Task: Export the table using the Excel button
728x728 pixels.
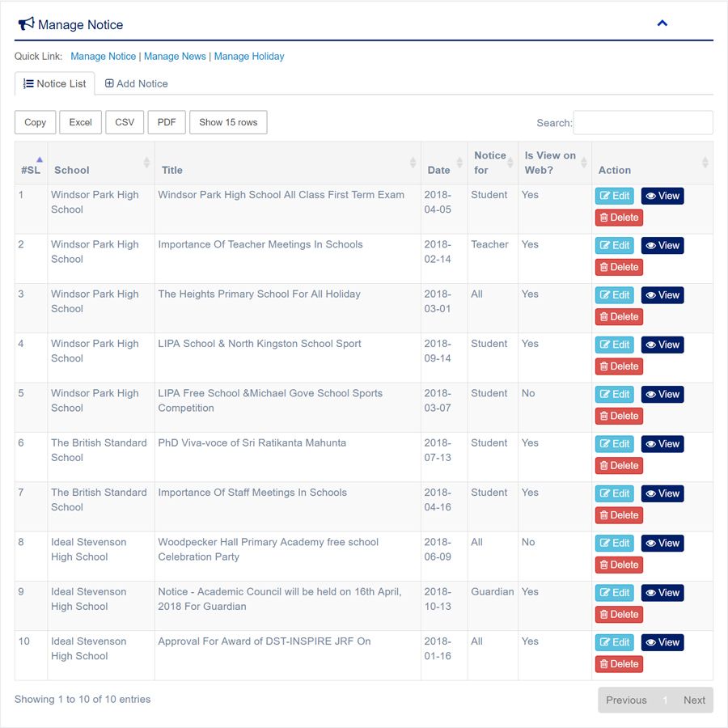Action: [x=80, y=122]
